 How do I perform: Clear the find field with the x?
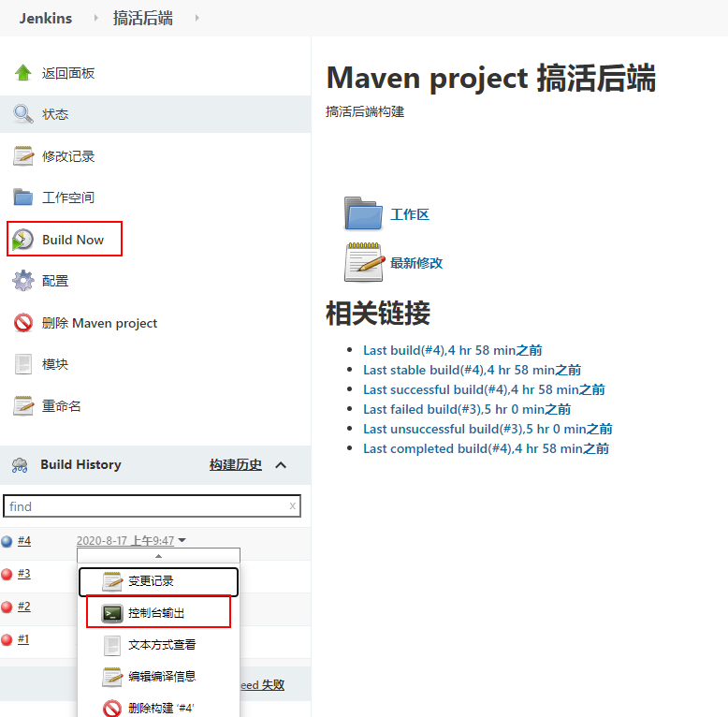click(x=293, y=506)
